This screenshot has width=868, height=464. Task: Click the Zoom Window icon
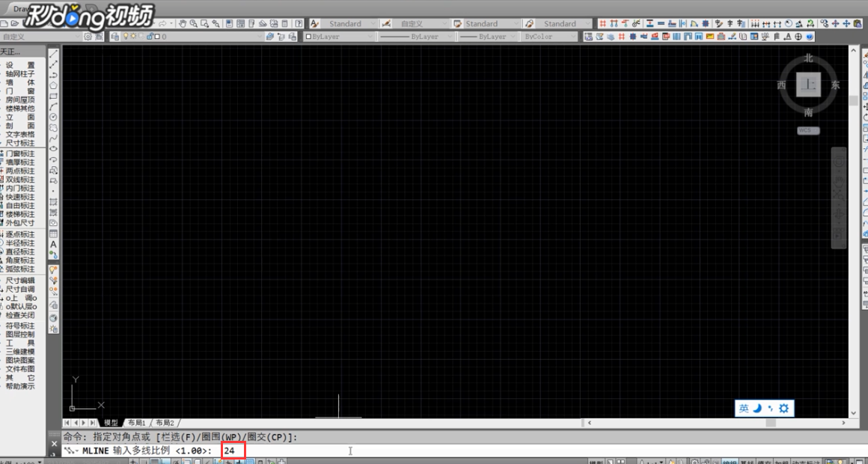pyautogui.click(x=204, y=24)
